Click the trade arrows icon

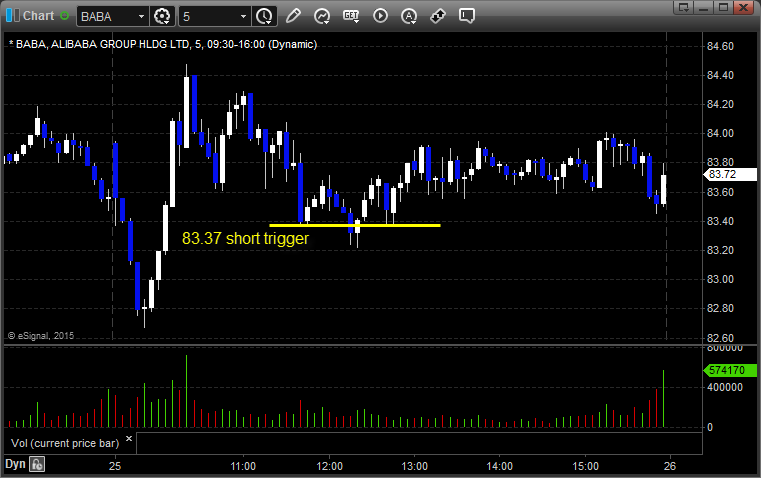pyautogui.click(x=438, y=16)
